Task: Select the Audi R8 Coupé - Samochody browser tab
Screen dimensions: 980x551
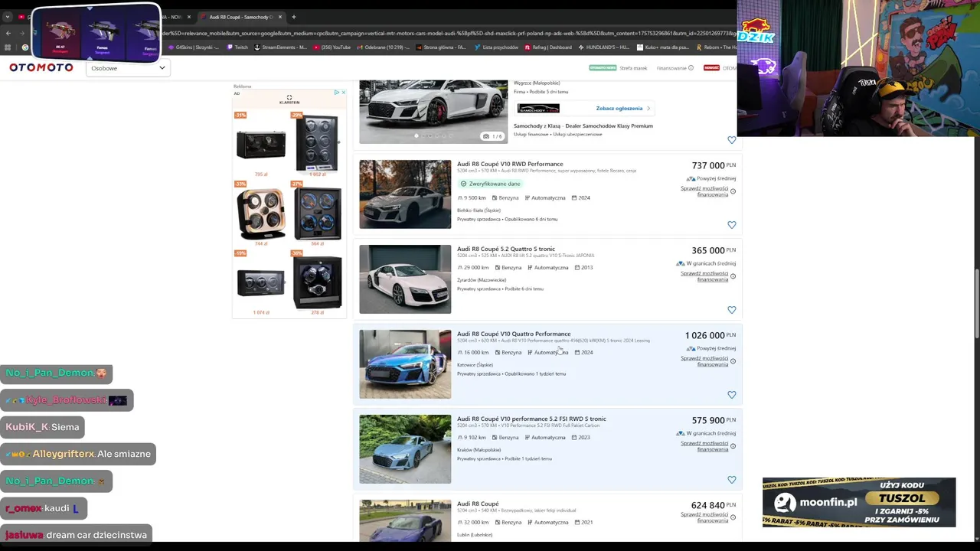Action: 240,17
